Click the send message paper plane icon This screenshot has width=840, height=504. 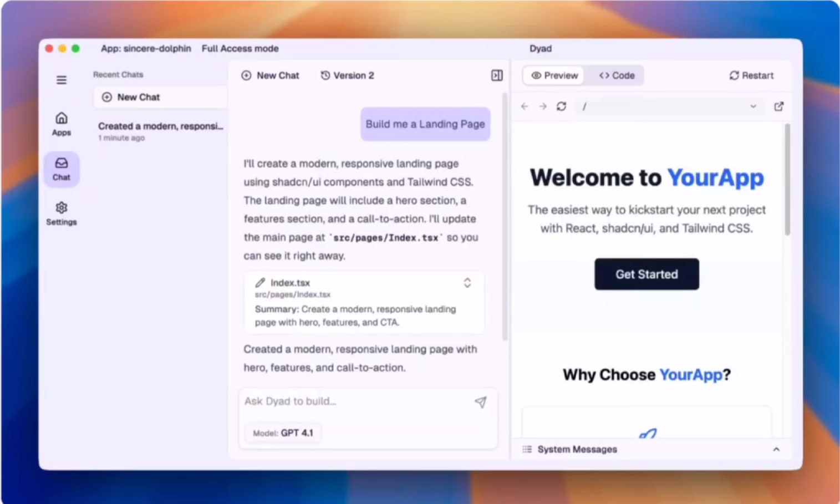(481, 402)
